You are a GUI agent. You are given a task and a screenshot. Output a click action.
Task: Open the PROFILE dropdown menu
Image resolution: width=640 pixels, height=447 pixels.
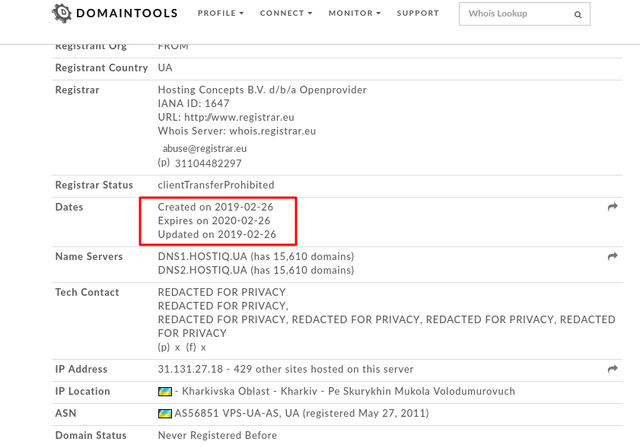coord(220,13)
